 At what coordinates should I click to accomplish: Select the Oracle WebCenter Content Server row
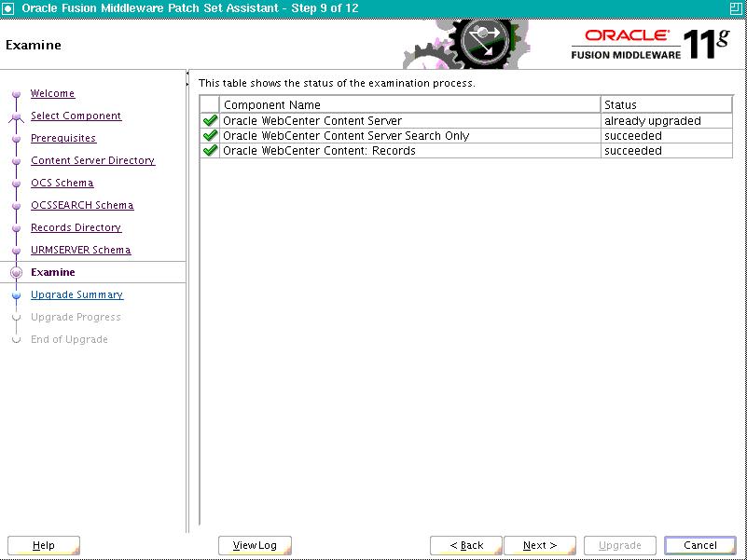[x=466, y=120]
